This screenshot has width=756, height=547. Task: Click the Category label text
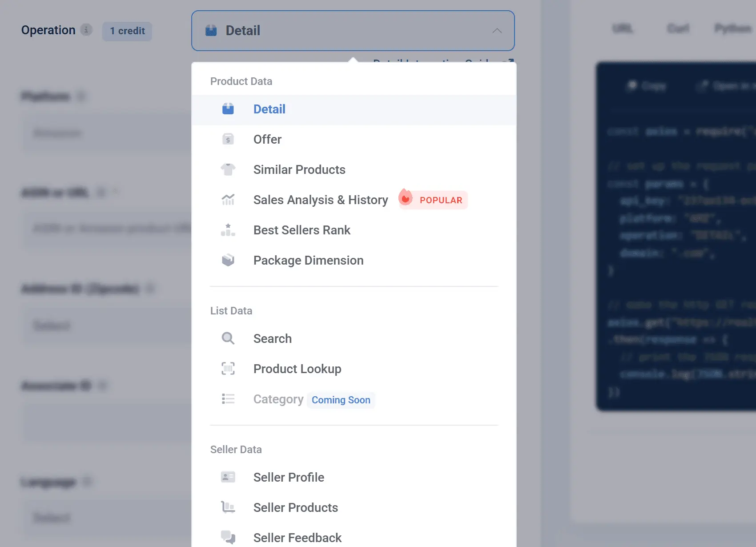coord(278,399)
